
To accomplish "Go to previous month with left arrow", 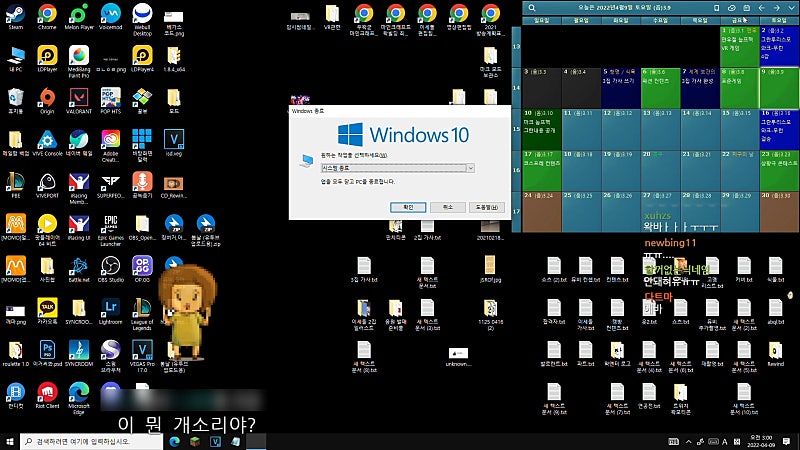I will pos(761,8).
